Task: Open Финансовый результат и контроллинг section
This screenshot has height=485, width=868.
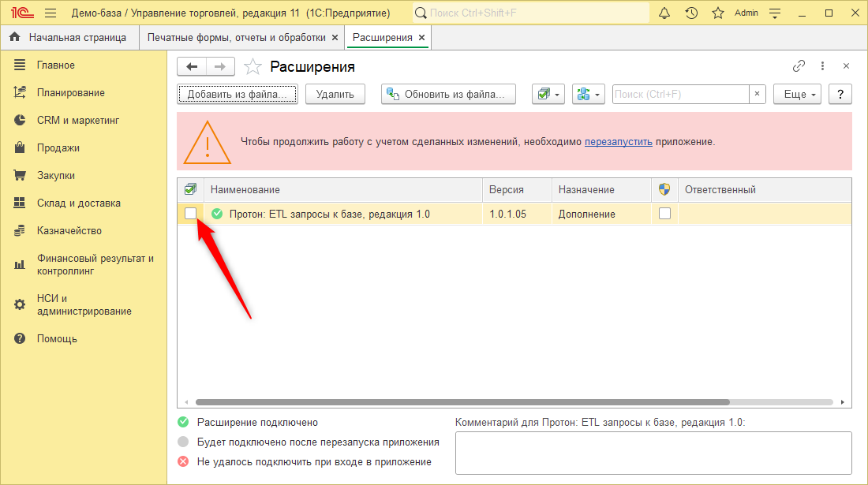Action: tap(95, 265)
